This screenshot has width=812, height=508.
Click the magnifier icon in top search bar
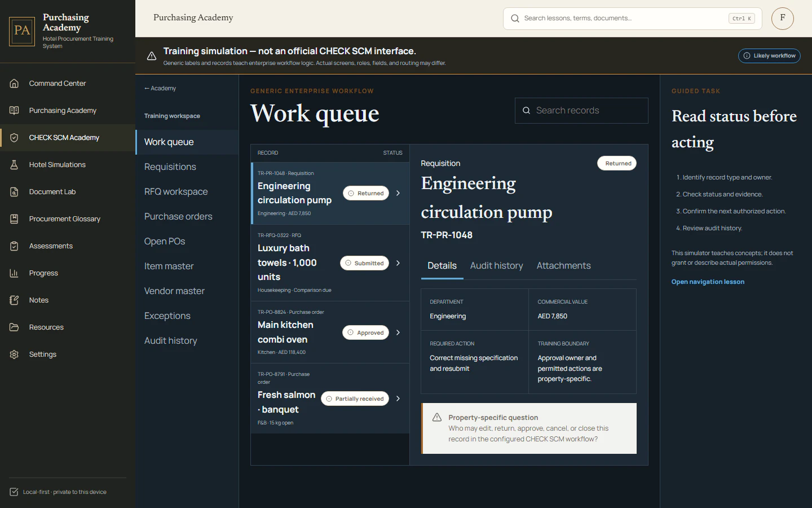tap(515, 19)
